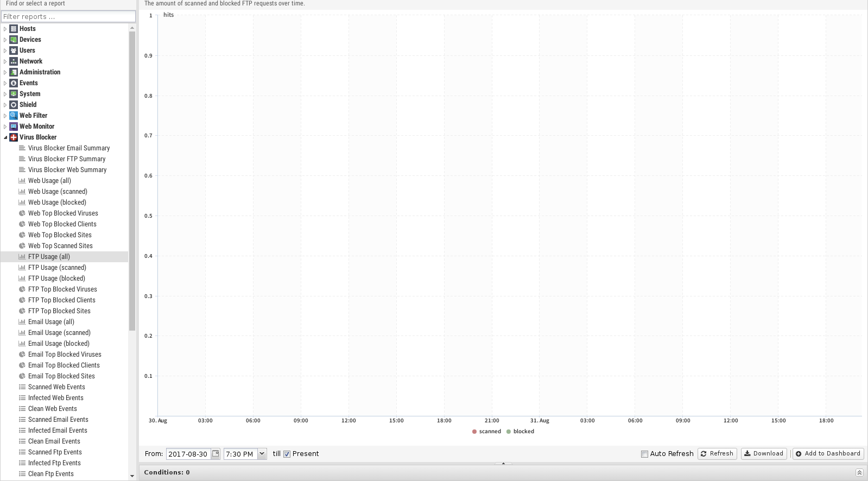This screenshot has width=868, height=481.
Task: Click the Virus Blocker red cross icon
Action: 14,137
